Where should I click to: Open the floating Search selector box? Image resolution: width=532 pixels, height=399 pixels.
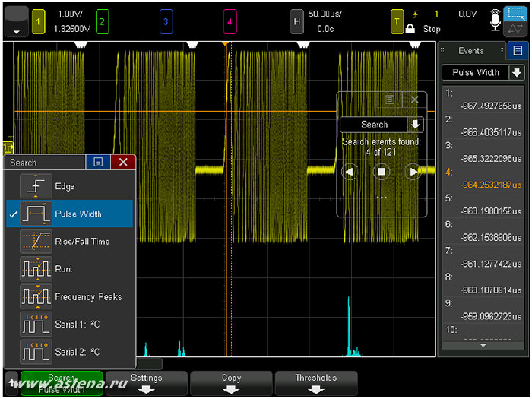tap(374, 125)
